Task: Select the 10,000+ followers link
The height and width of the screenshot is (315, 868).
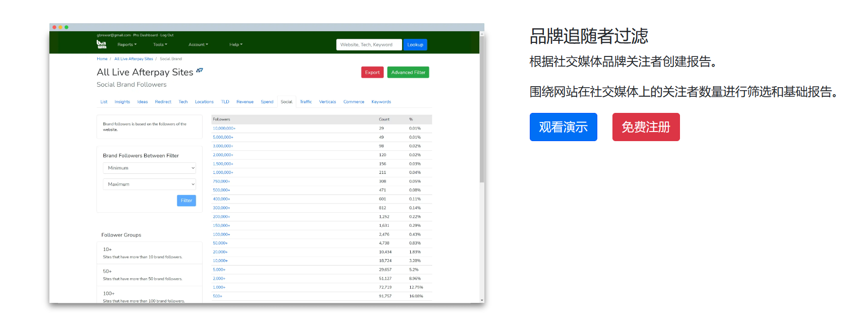Action: point(220,261)
